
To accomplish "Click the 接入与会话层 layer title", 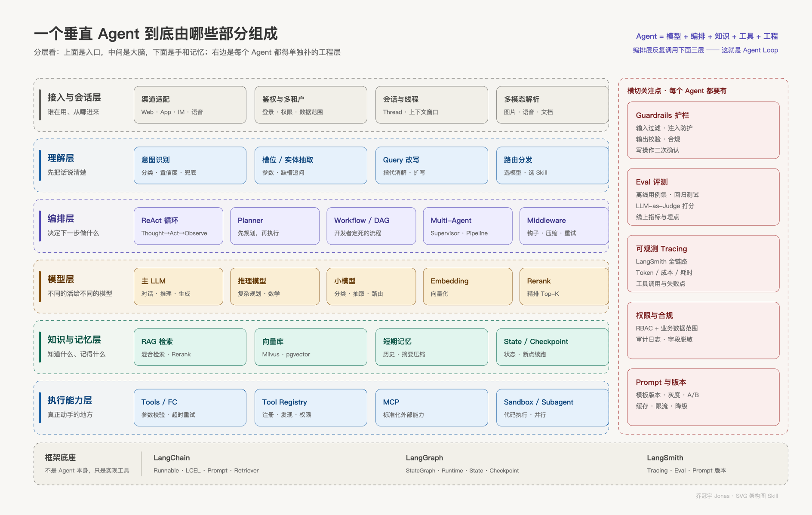I will (74, 98).
